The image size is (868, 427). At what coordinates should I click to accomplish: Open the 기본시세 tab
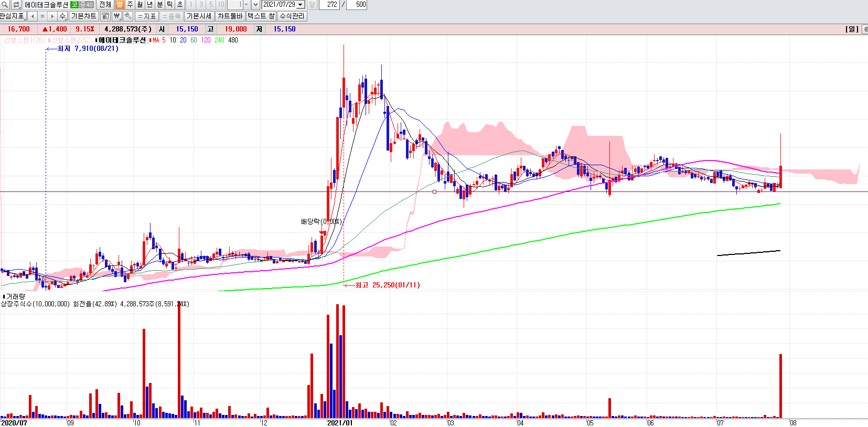[x=199, y=16]
